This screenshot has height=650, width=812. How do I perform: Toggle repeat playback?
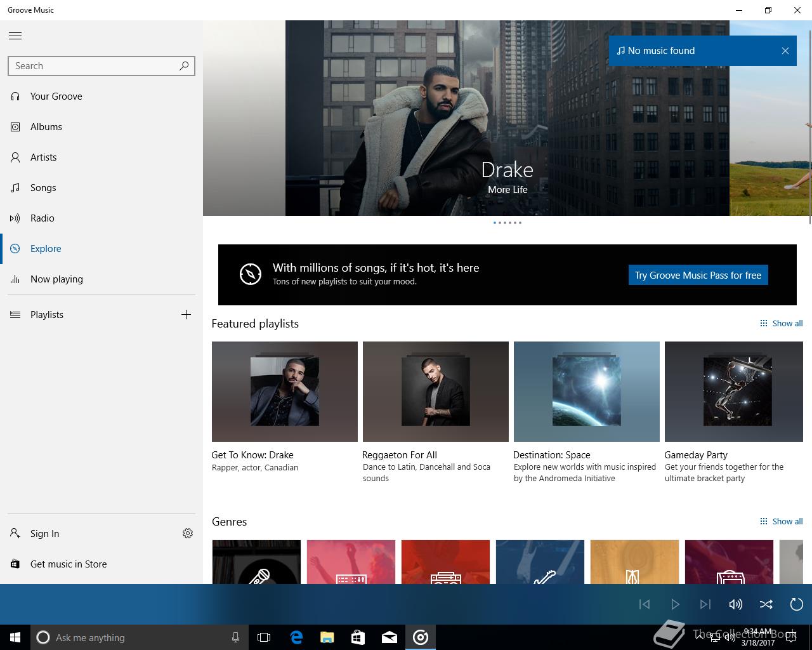(797, 604)
